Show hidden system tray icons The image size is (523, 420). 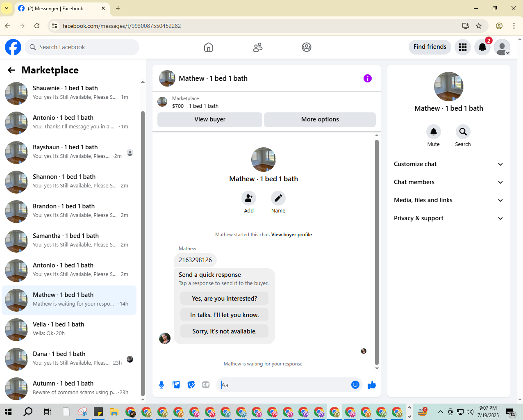[x=441, y=412]
